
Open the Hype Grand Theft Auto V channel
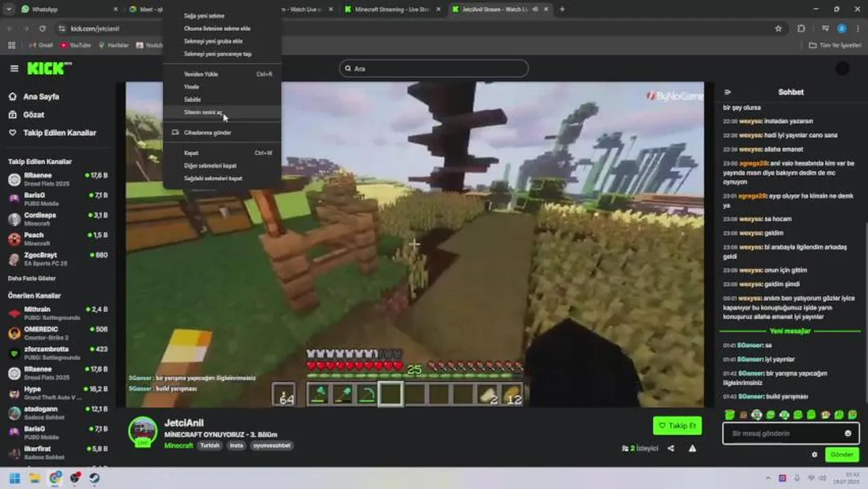tap(58, 393)
